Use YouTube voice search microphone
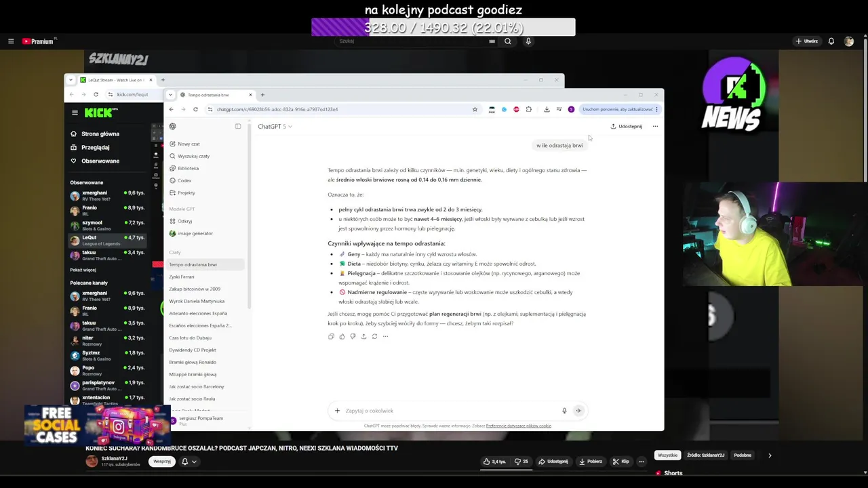Screen dimensions: 868x488 [x=528, y=41]
